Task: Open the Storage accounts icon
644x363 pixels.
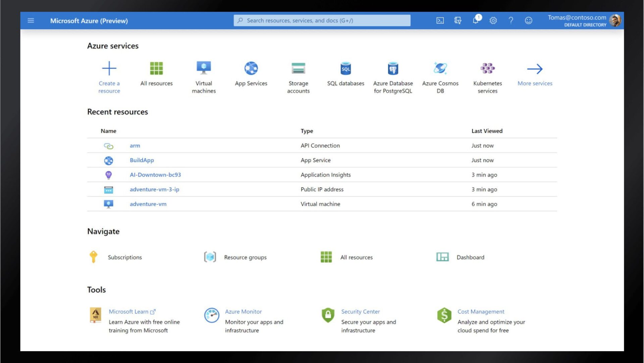Action: tap(299, 69)
